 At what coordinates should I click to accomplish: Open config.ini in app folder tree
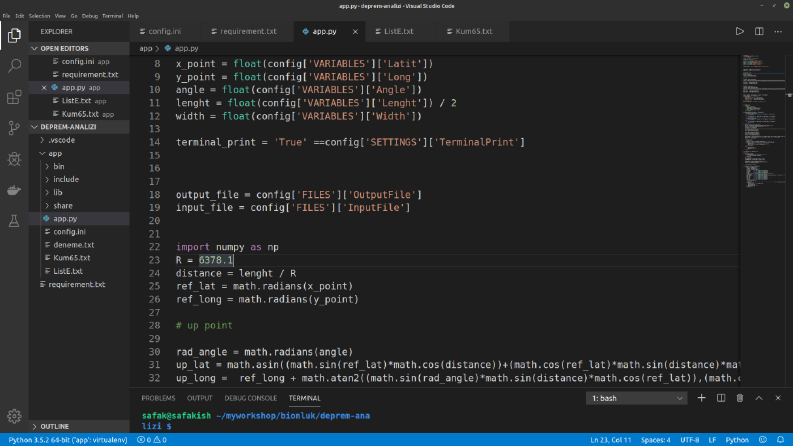coord(79,232)
